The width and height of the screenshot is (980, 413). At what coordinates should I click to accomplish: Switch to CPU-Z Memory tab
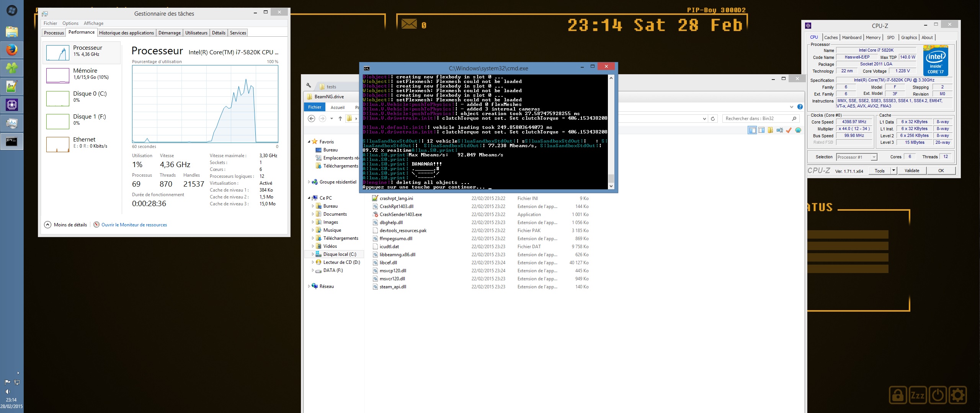pos(873,37)
